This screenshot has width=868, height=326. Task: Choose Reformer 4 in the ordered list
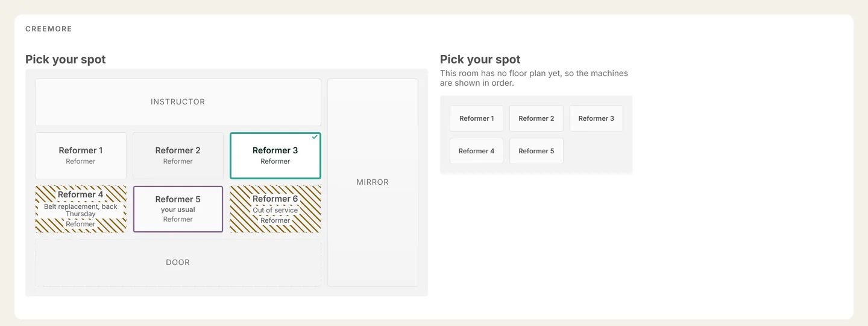[x=476, y=151]
